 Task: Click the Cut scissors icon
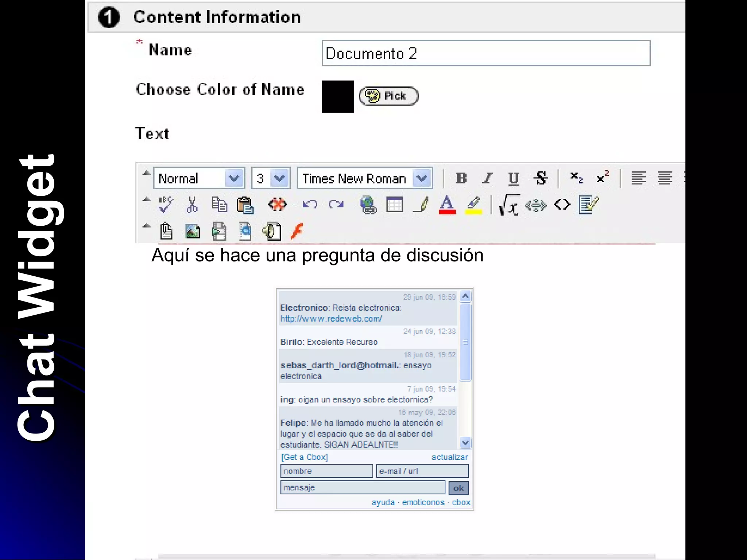coord(192,205)
